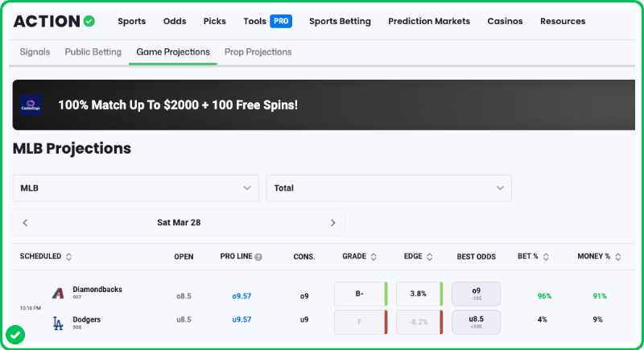Sort by Money % column arrows

(x=617, y=257)
